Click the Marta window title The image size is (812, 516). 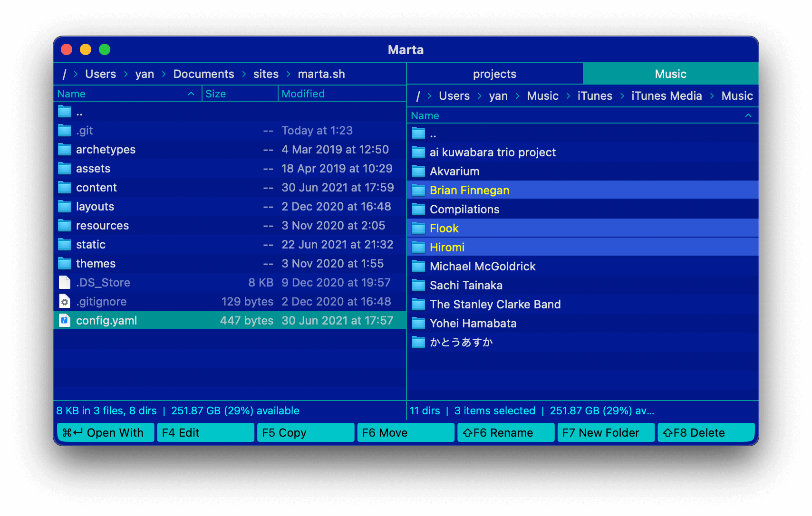click(x=406, y=50)
